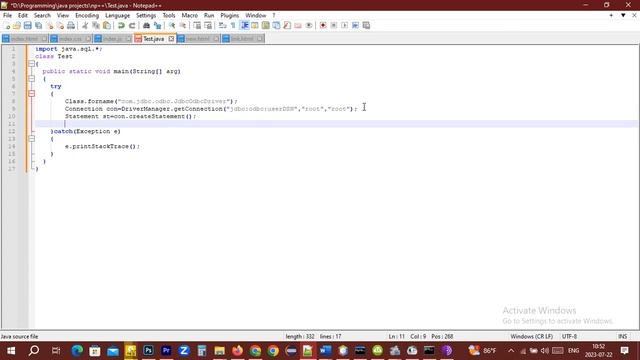
Task: Toggle INS insert mode in status bar
Action: pos(622,336)
